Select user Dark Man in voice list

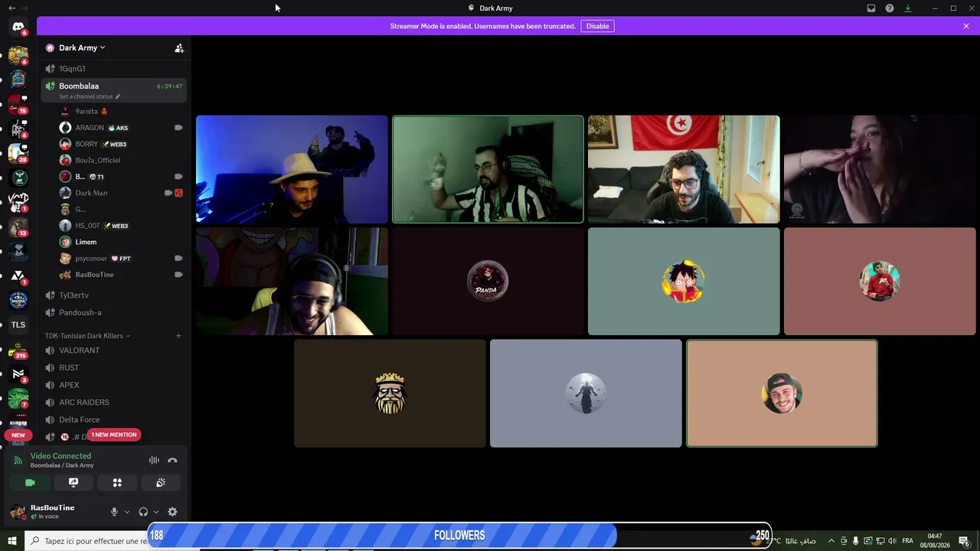pyautogui.click(x=122, y=193)
